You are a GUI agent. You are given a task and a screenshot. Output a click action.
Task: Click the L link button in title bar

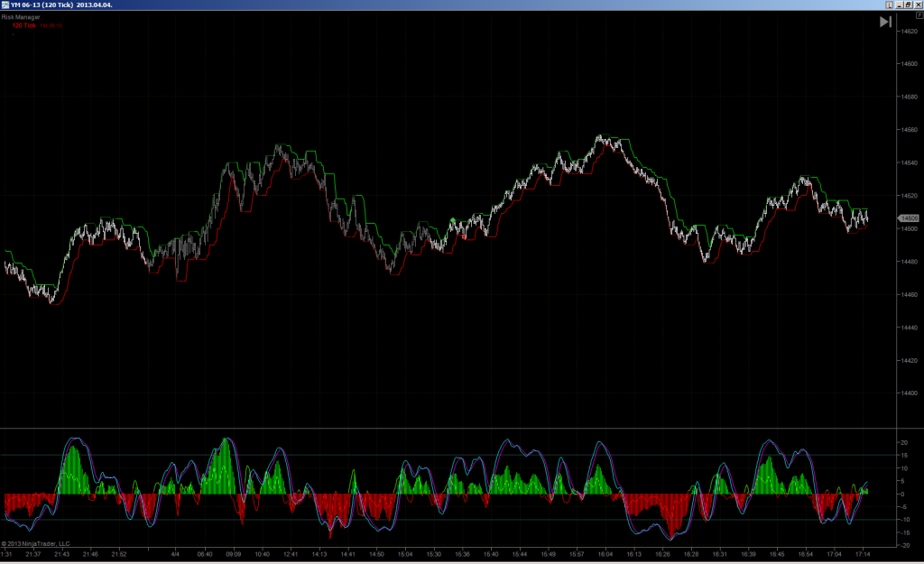[889, 5]
